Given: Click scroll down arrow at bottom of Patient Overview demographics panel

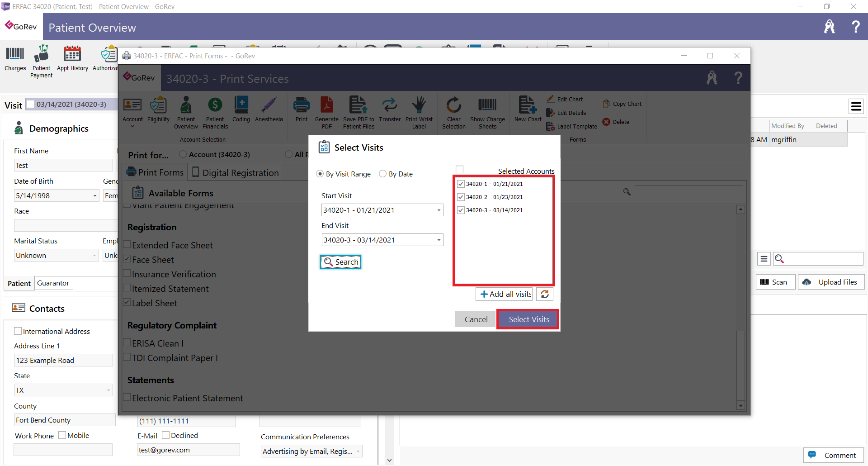Looking at the screenshot, I should [x=389, y=460].
